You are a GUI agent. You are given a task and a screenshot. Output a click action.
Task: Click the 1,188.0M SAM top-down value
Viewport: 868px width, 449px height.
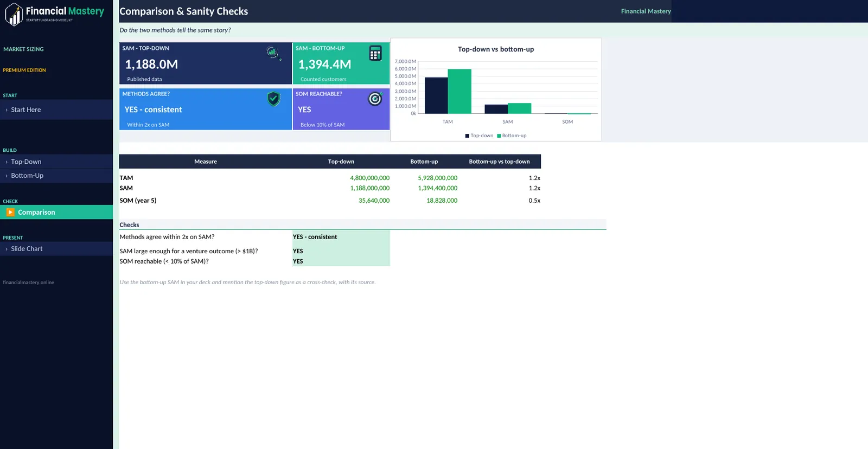(151, 65)
